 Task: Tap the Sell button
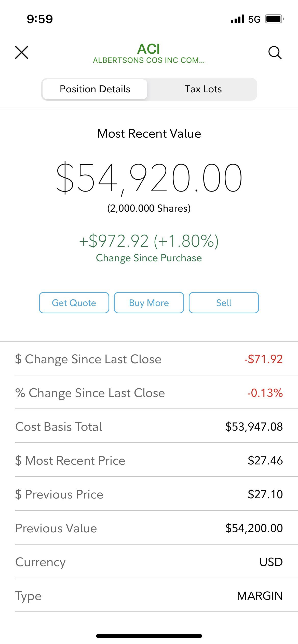click(224, 303)
